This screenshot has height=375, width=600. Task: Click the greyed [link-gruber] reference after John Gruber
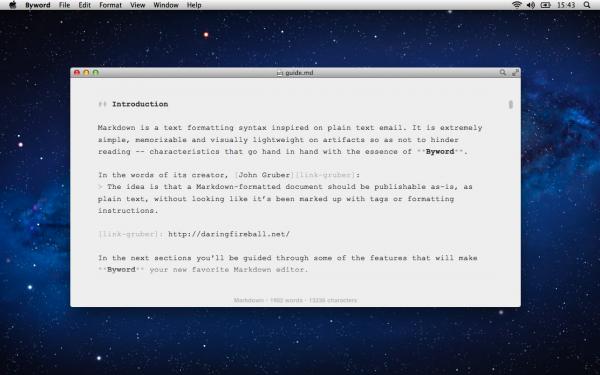(x=324, y=175)
